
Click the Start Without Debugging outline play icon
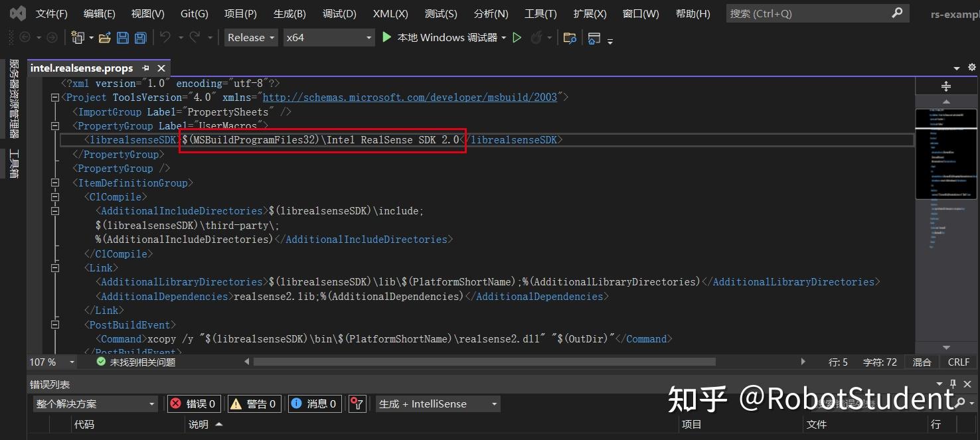point(517,38)
